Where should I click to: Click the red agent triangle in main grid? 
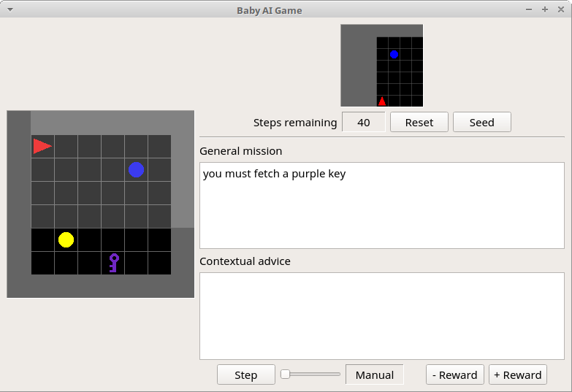42,146
